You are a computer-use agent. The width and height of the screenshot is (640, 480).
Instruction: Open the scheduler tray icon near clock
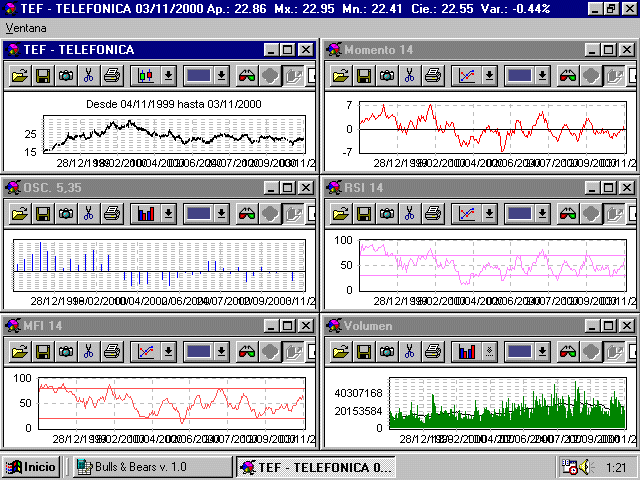click(569, 467)
